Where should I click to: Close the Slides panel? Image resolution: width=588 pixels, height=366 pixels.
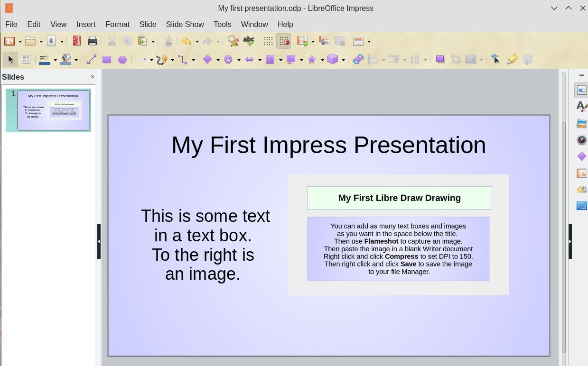coord(93,77)
